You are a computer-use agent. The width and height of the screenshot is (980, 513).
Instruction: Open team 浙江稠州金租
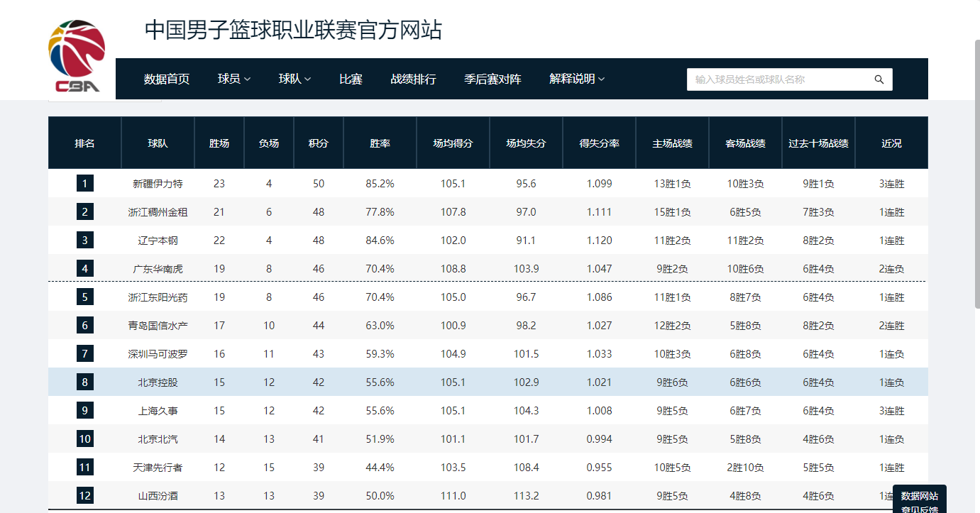(x=158, y=212)
